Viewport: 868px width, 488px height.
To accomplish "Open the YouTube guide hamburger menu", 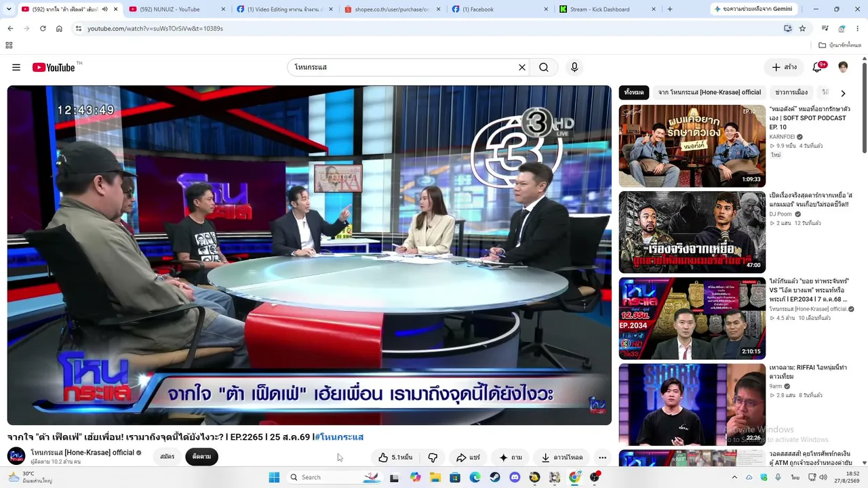I will (16, 67).
